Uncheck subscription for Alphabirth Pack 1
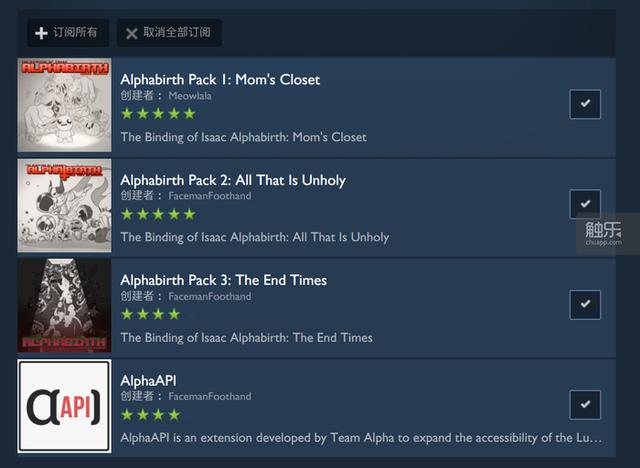This screenshot has width=640, height=468. coord(585,104)
